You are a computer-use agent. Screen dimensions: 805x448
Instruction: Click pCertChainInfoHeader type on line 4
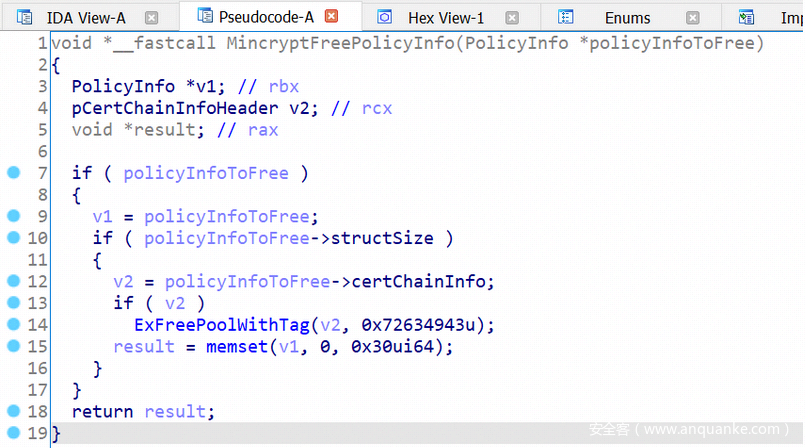point(175,108)
